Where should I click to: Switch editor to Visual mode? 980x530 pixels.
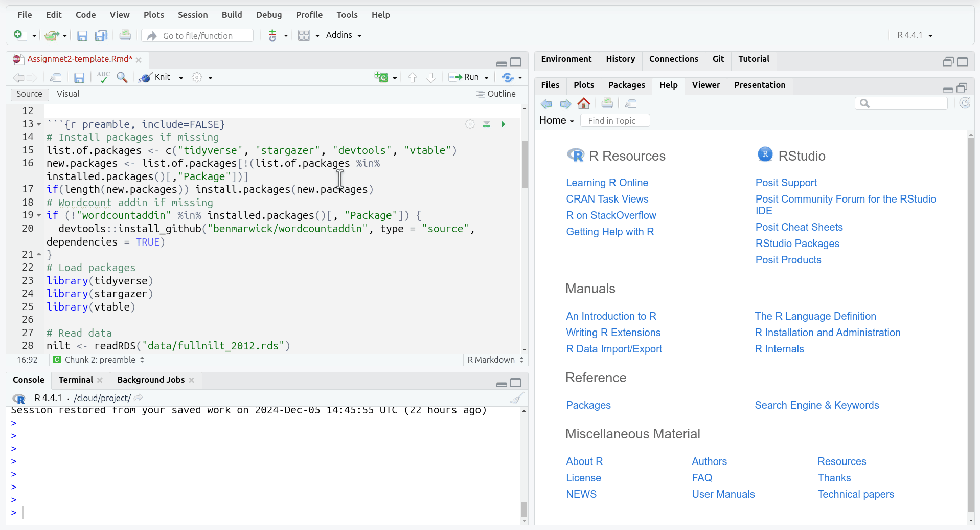click(68, 94)
